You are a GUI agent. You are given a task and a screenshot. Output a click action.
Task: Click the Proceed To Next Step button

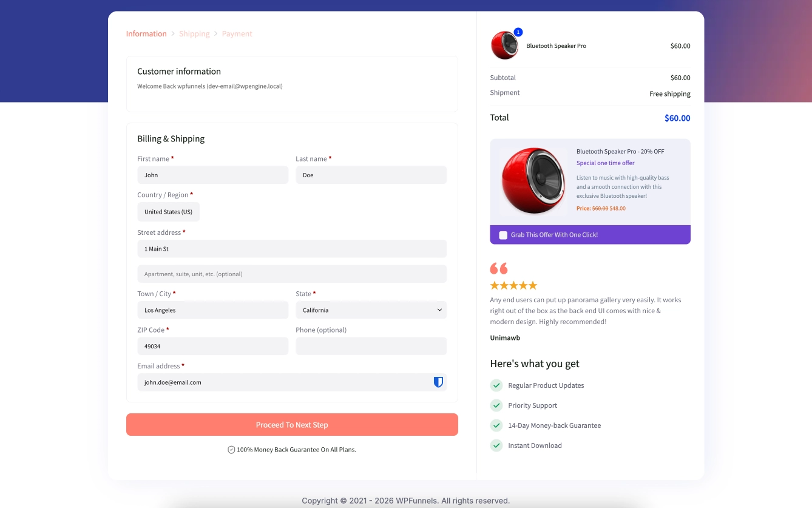[x=292, y=424]
